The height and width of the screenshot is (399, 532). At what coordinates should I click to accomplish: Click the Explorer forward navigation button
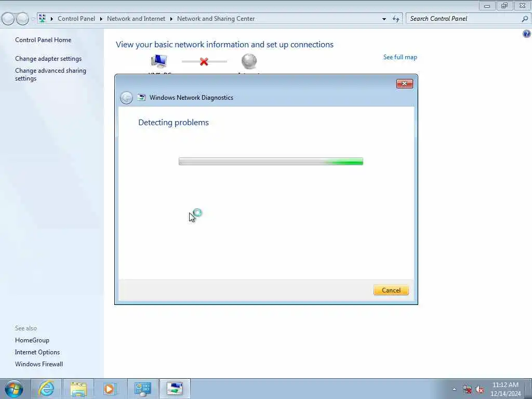22,19
